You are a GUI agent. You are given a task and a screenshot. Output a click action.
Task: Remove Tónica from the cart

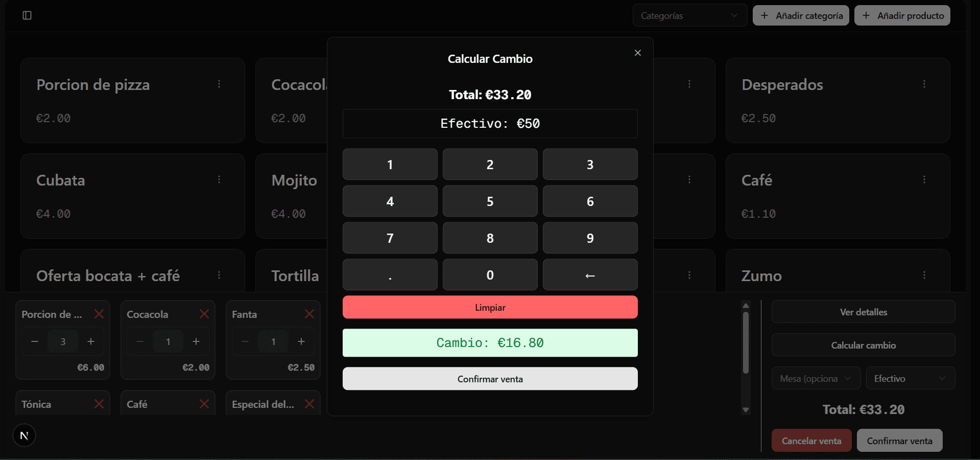[x=99, y=404]
